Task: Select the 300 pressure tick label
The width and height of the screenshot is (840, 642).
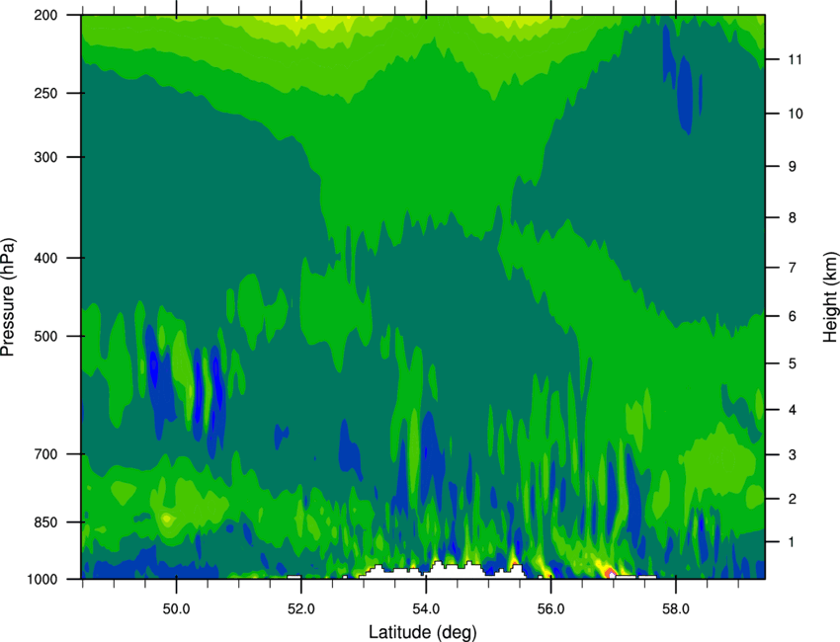Action: pyautogui.click(x=45, y=157)
